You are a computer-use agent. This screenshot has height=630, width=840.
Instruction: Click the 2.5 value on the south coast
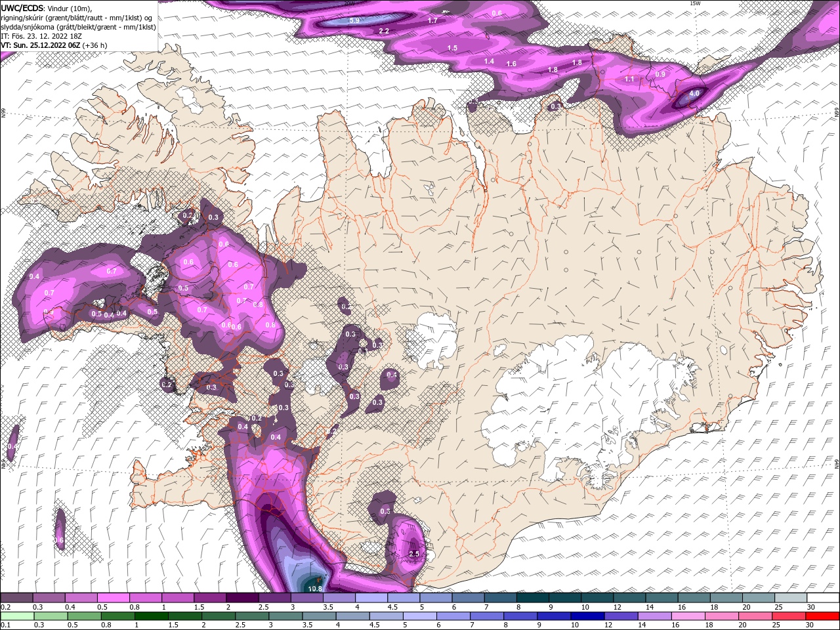point(414,554)
